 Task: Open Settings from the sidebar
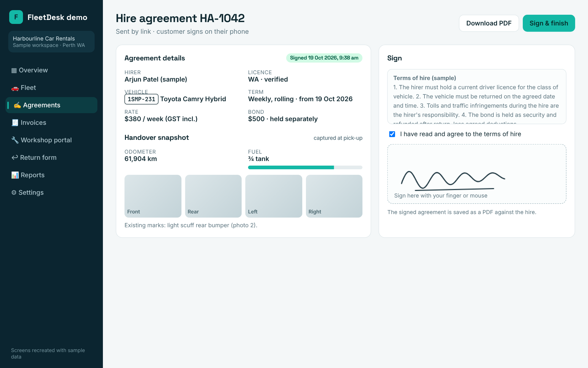(x=51, y=193)
